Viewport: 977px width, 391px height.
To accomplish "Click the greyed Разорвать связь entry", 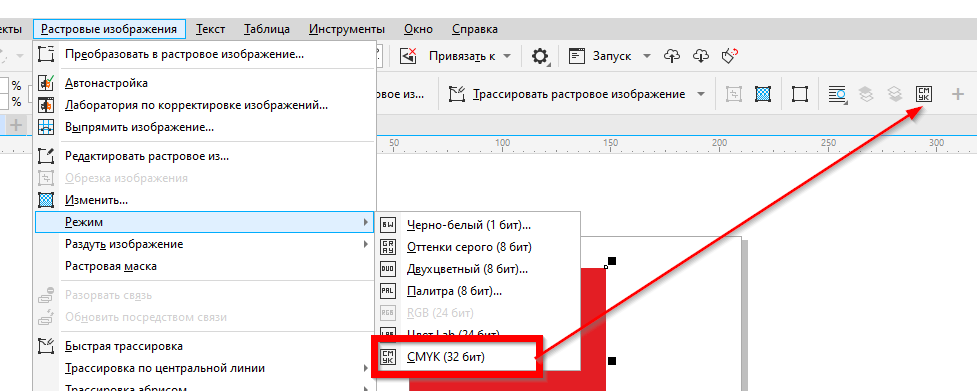I will coord(205,295).
